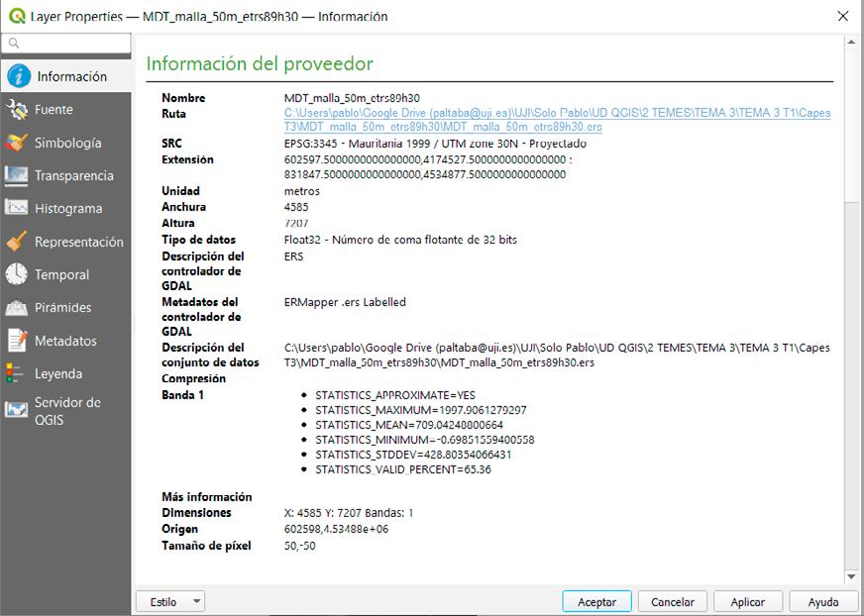The height and width of the screenshot is (616, 864).
Task: Click the Origen value 602598,4.53488e+06
Action: (x=336, y=529)
